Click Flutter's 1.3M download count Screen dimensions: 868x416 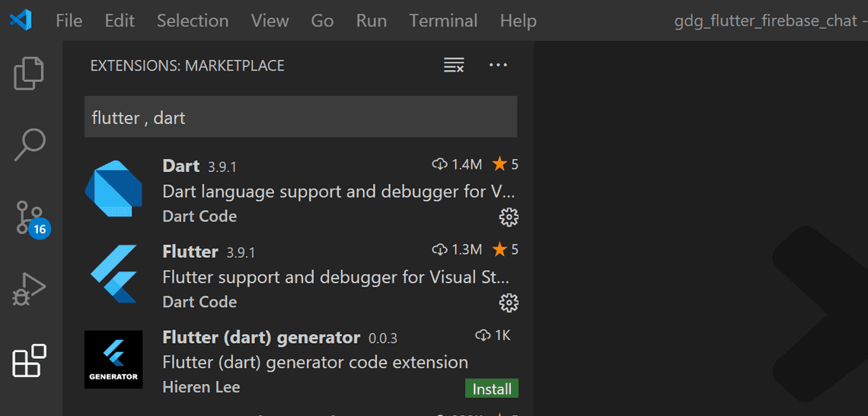pyautogui.click(x=457, y=250)
